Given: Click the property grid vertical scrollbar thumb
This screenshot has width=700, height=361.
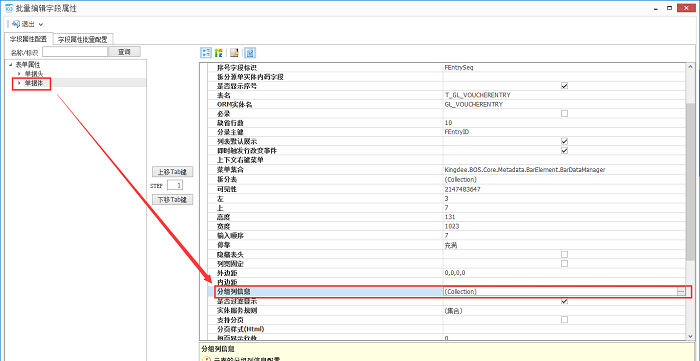Looking at the screenshot, I should click(x=690, y=182).
